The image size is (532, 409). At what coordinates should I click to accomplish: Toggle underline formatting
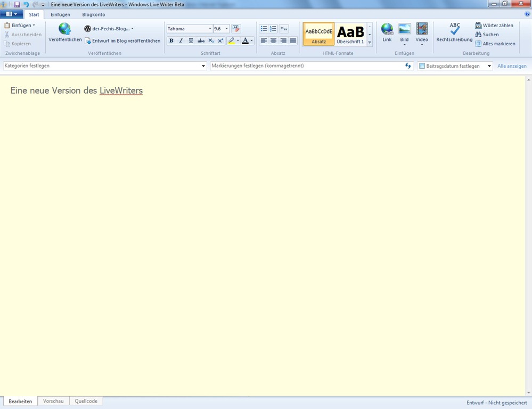click(191, 40)
